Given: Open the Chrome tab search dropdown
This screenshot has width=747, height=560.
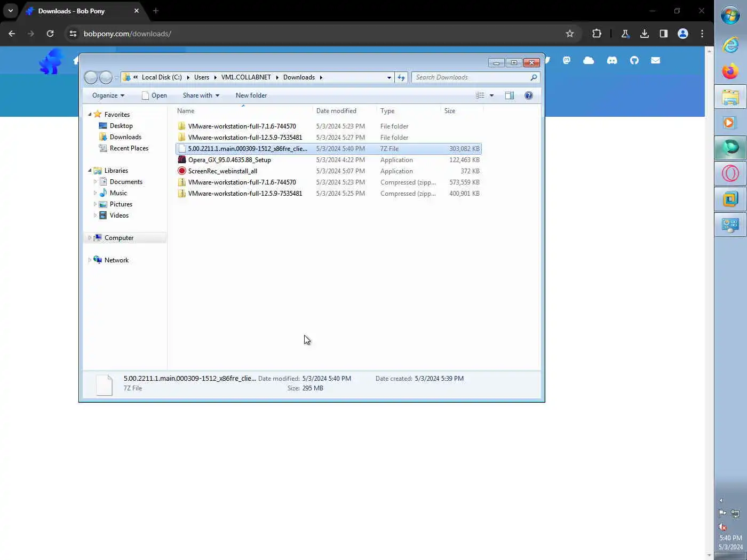Looking at the screenshot, I should (x=11, y=11).
